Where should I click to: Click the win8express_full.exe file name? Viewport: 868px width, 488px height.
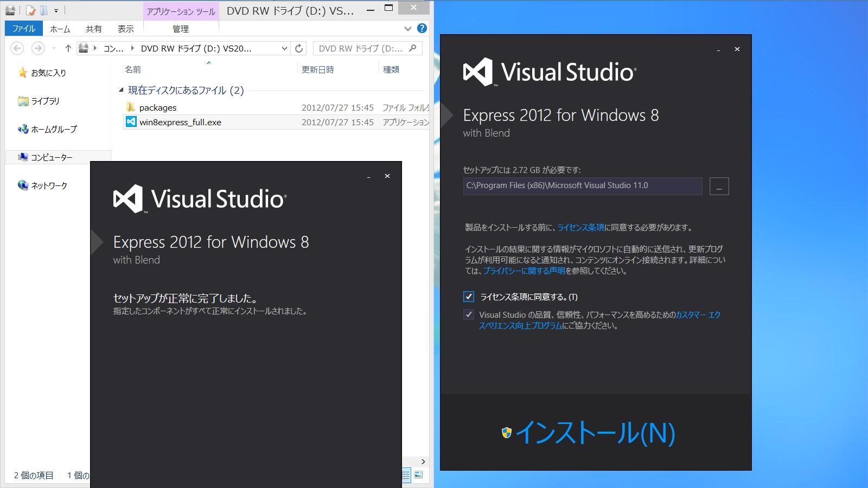coord(180,122)
